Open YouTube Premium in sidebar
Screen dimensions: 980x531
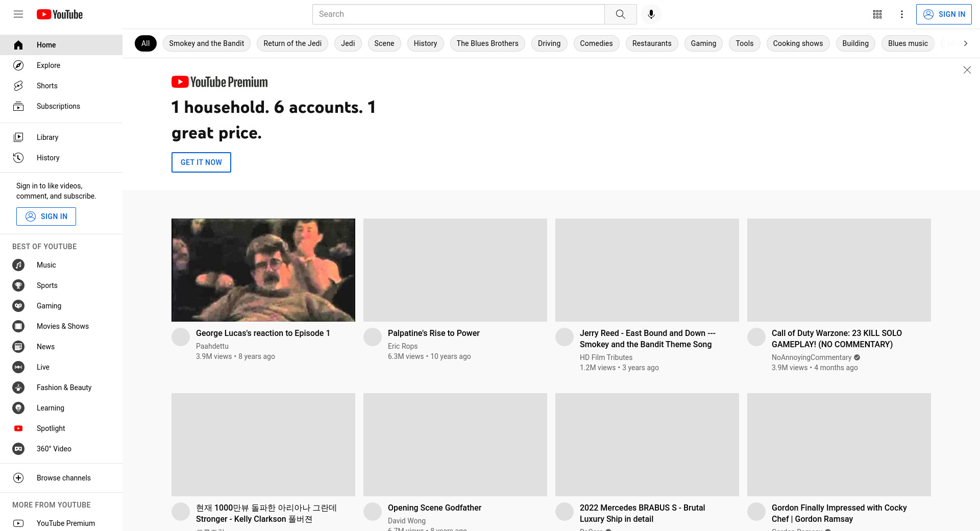click(x=61, y=523)
